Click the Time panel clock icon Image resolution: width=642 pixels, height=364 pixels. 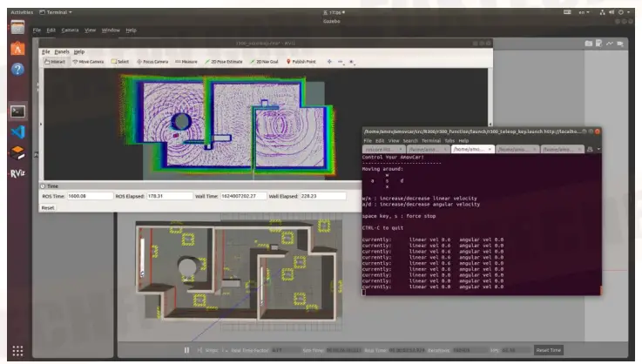coord(43,185)
